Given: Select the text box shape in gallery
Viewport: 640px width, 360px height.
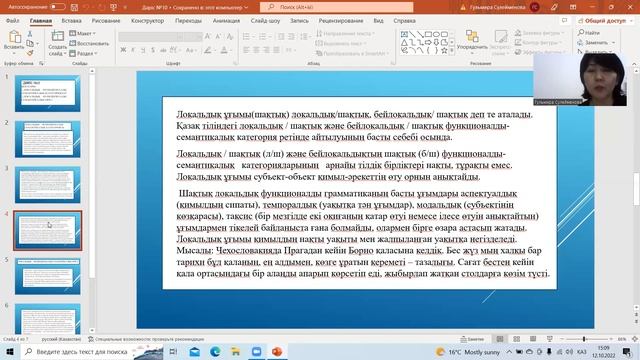Looking at the screenshot, I should pos(404,34).
